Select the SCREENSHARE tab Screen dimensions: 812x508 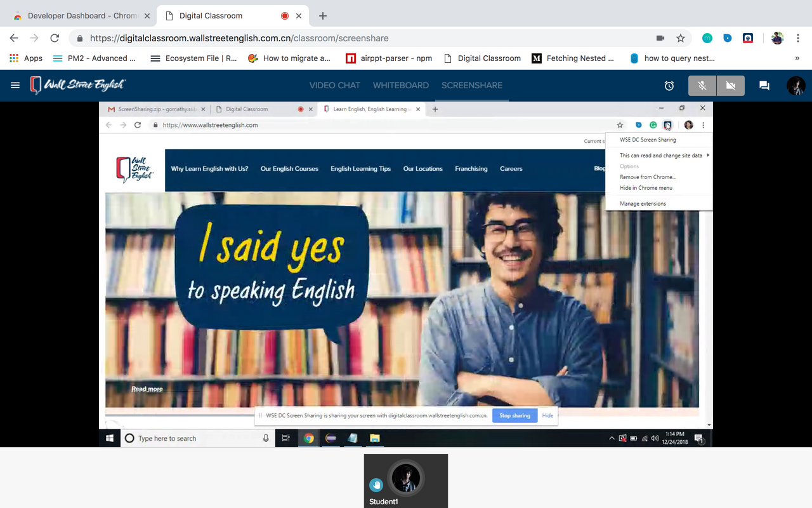pyautogui.click(x=472, y=85)
